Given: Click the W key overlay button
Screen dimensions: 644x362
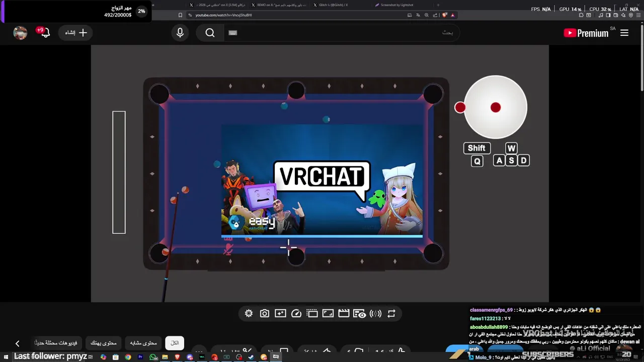Looking at the screenshot, I should point(511,148).
